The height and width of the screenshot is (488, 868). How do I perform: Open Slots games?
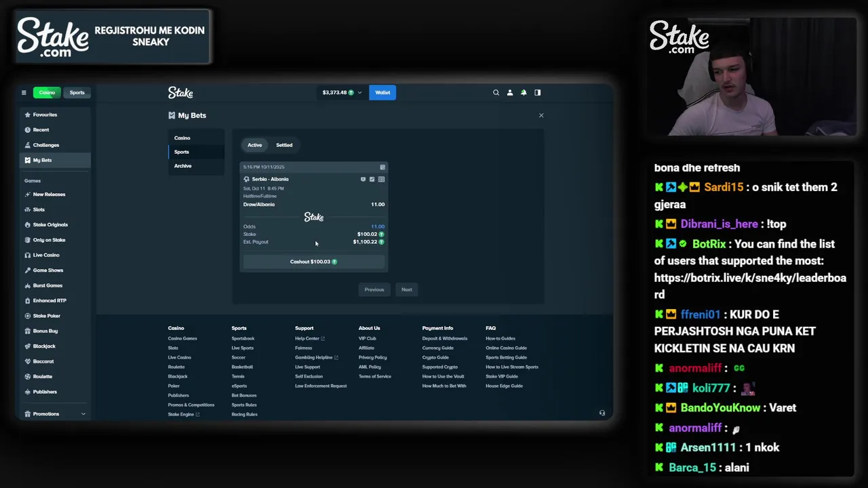click(55, 209)
